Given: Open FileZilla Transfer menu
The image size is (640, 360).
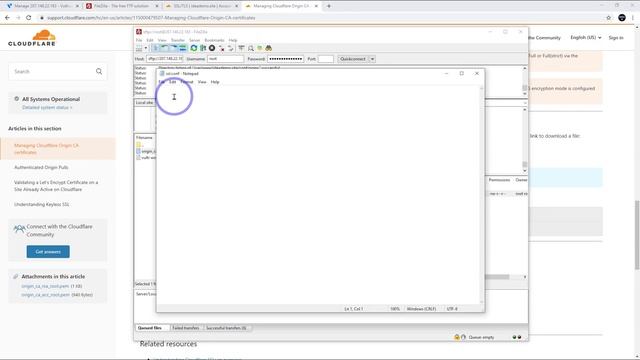Looking at the screenshot, I should pos(178,40).
